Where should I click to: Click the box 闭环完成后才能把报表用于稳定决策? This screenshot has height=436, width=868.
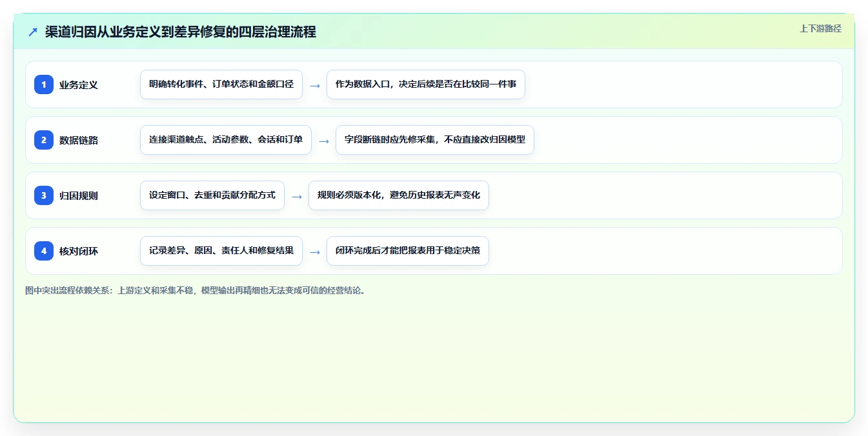[x=408, y=251]
